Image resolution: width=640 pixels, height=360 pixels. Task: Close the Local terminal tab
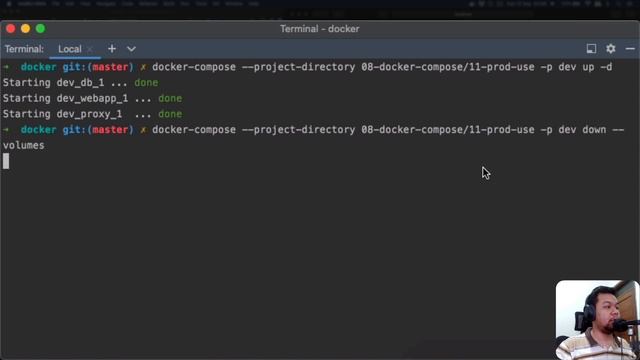click(x=90, y=49)
